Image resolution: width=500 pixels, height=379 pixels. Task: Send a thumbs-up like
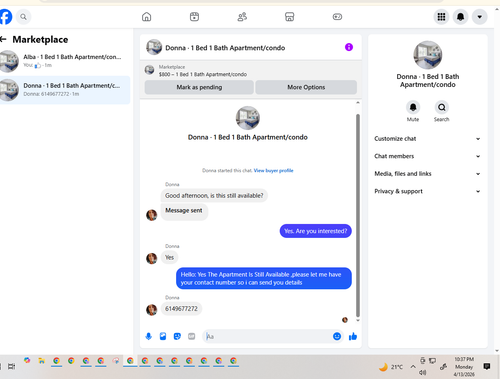[x=353, y=337]
